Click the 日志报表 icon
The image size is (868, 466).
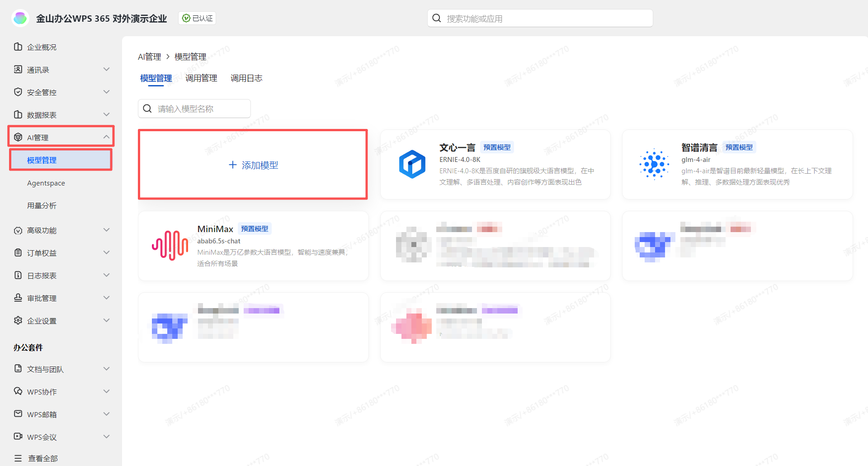[18, 275]
